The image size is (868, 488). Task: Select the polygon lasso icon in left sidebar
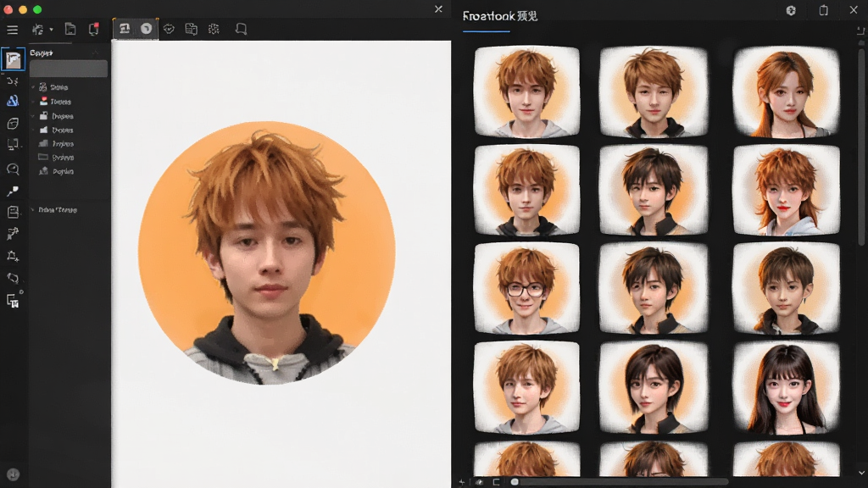coord(13,278)
